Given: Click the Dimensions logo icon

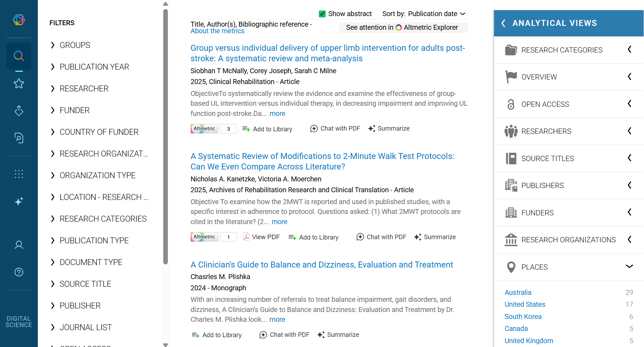Looking at the screenshot, I should [19, 20].
